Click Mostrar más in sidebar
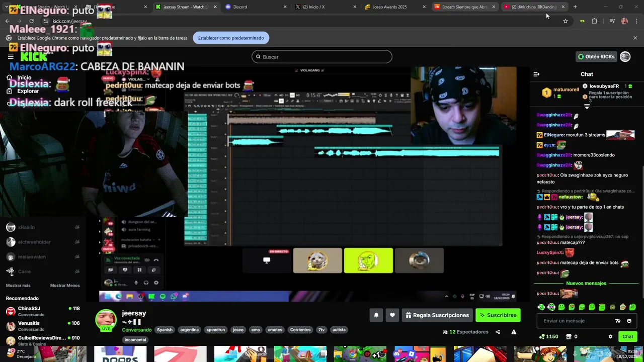This screenshot has width=644, height=362. pyautogui.click(x=18, y=286)
